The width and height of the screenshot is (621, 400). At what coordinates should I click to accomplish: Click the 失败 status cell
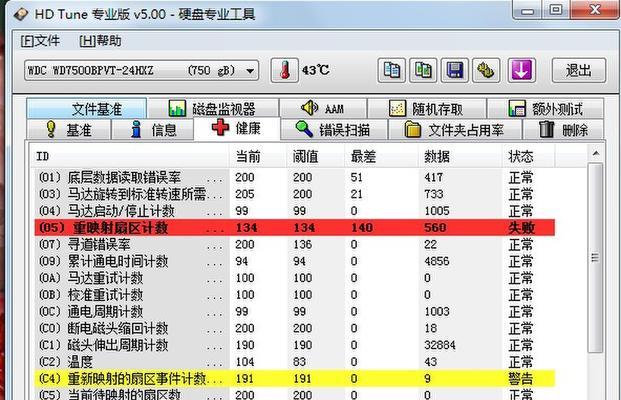[x=521, y=228]
